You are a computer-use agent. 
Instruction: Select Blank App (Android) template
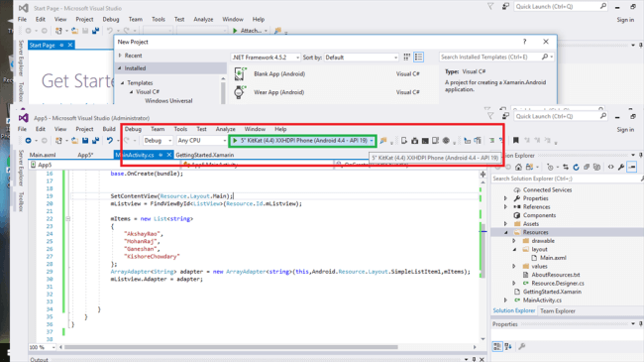(x=279, y=74)
